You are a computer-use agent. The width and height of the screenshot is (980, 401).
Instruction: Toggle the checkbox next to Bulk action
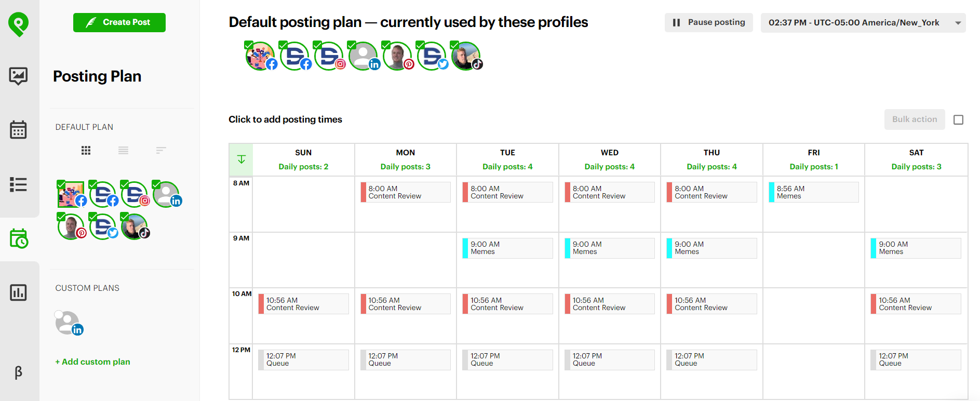(959, 119)
